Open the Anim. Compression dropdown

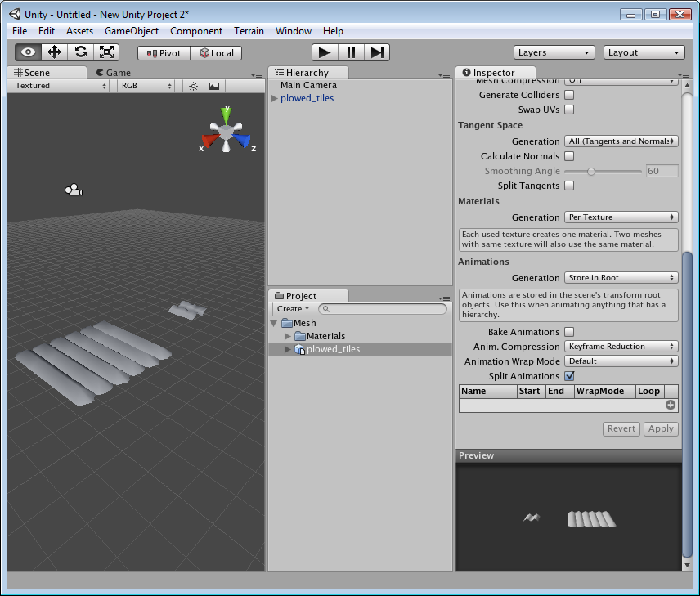coord(621,346)
